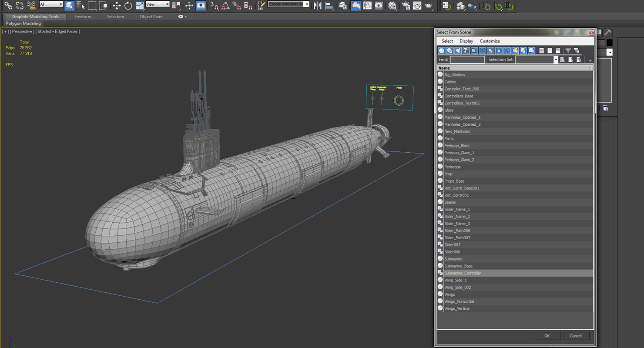Screen dimensions: 644x348
Task: Click Shaded + Edged Faces viewport label
Action: coord(58,31)
